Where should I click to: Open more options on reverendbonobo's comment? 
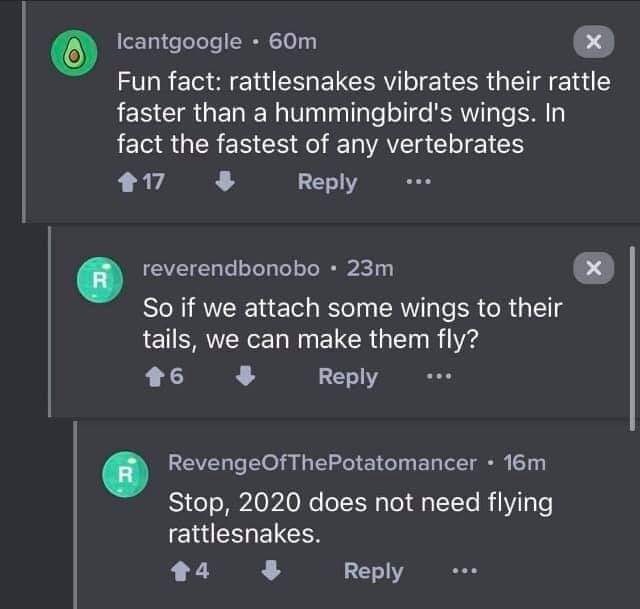pos(439,377)
